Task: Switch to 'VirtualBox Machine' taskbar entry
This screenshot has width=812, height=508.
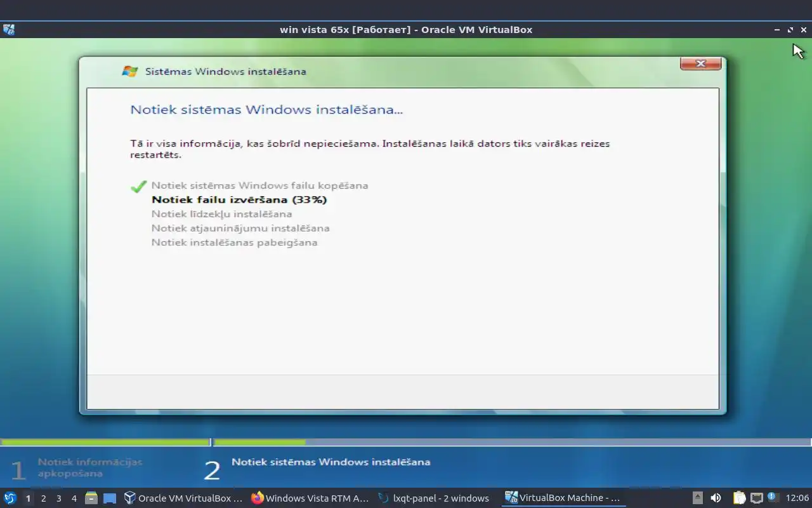Action: (565, 498)
